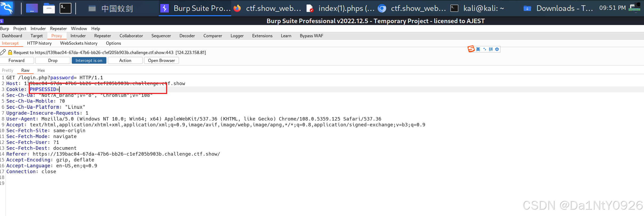Click the Sogou punctuation mode icon

[484, 49]
